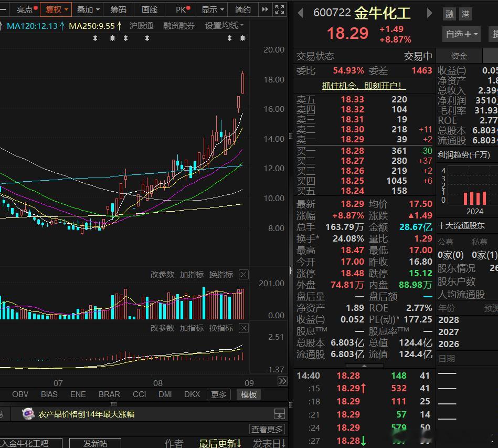Click the 14:40 tick trade row
This screenshot has height=448, width=498.
click(x=363, y=376)
